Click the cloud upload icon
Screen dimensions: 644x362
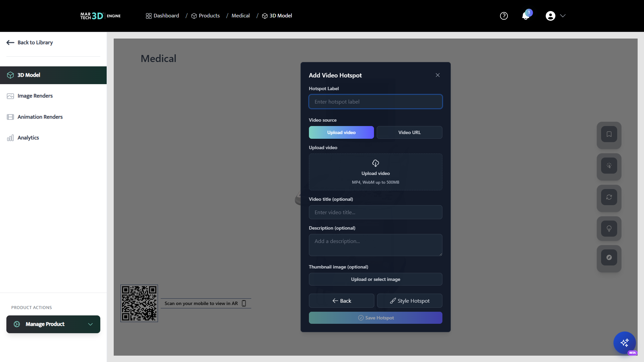(x=376, y=163)
